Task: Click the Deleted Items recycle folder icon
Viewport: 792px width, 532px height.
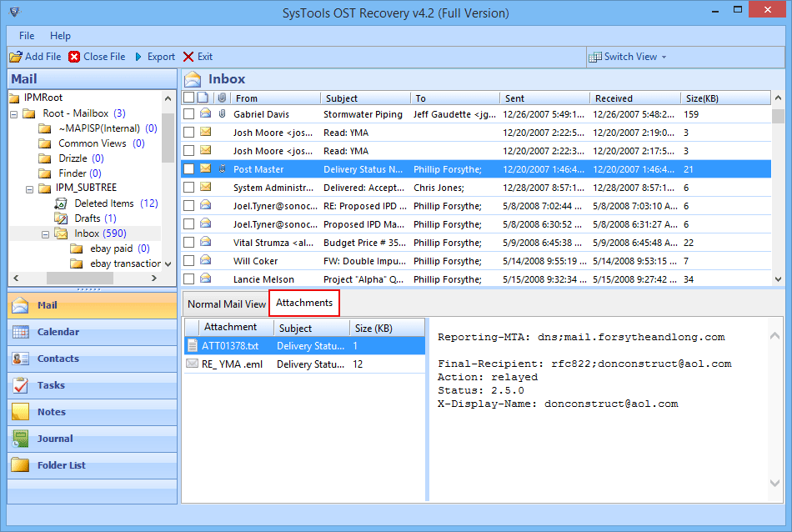Action: 61,203
